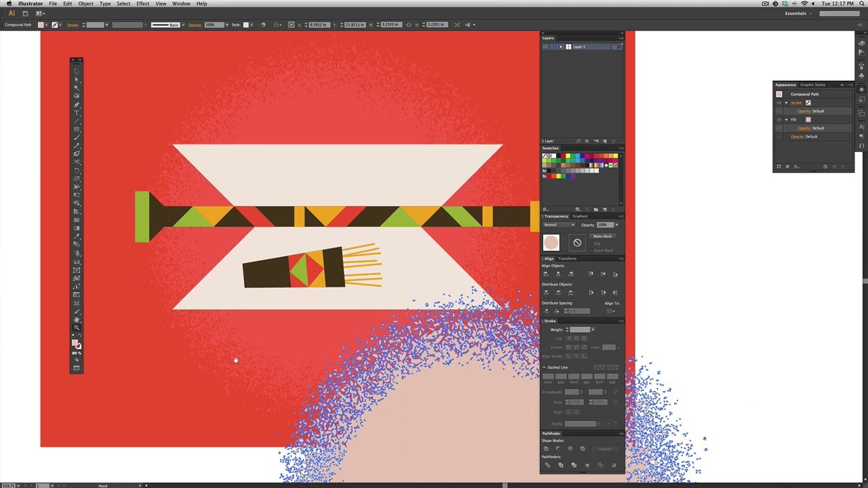Click the Divide pathfinder icon
Screen dimensions: 868x488
547,465
